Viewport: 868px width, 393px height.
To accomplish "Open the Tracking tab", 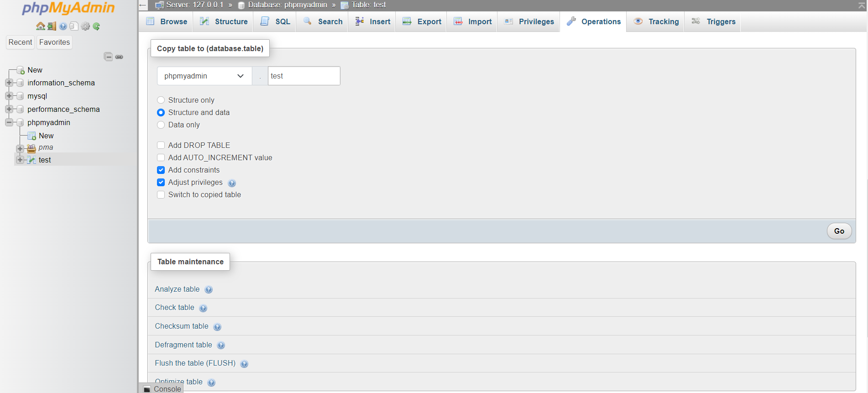I will coord(655,21).
